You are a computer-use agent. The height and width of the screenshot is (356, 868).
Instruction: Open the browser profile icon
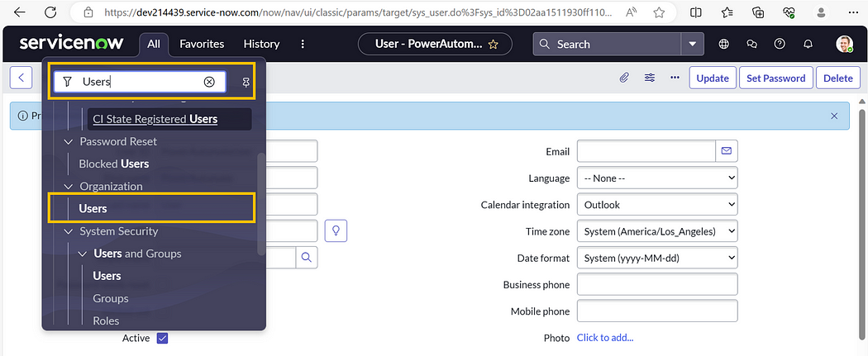click(822, 12)
